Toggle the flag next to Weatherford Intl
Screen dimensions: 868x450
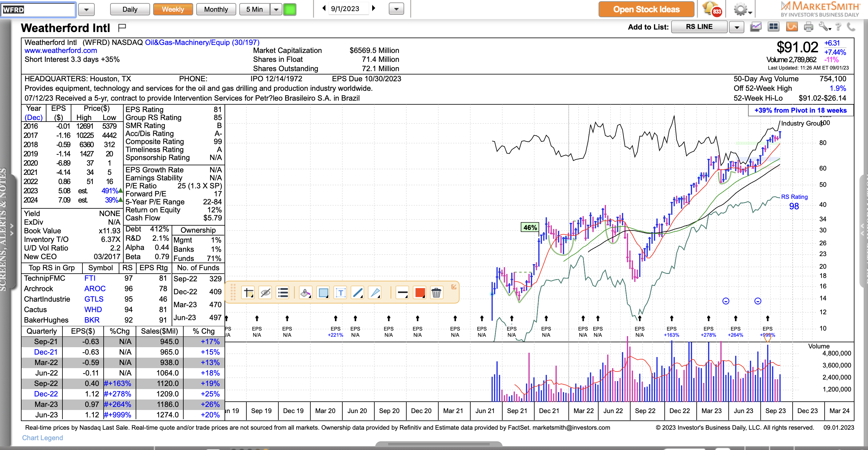[x=122, y=27]
